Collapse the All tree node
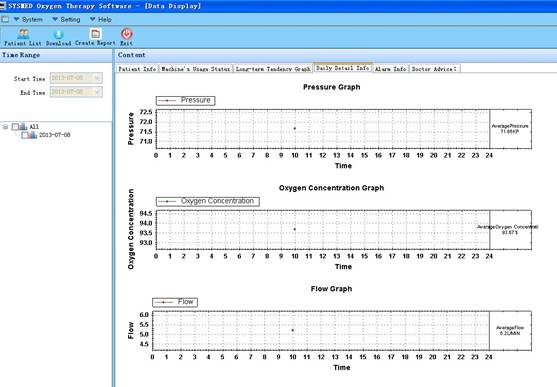This screenshot has height=387, width=557. [x=5, y=127]
